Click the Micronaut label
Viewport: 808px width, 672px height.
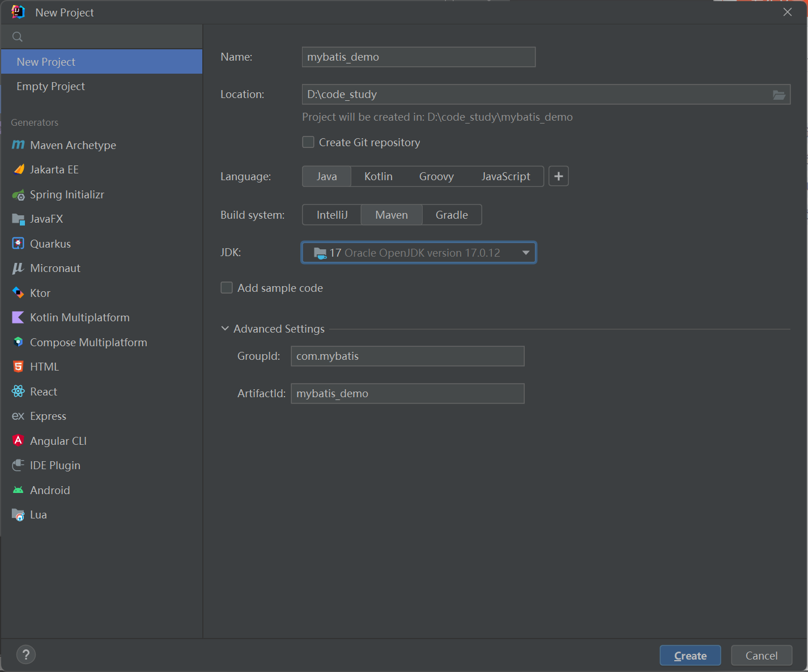tap(56, 268)
